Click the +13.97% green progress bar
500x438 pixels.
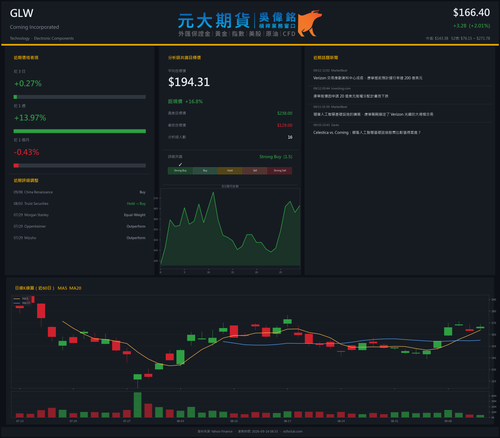(80, 131)
